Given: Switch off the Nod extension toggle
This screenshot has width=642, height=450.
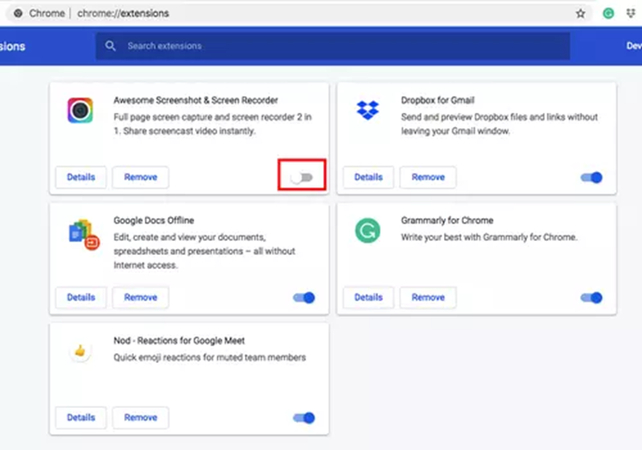Looking at the screenshot, I should tap(304, 417).
